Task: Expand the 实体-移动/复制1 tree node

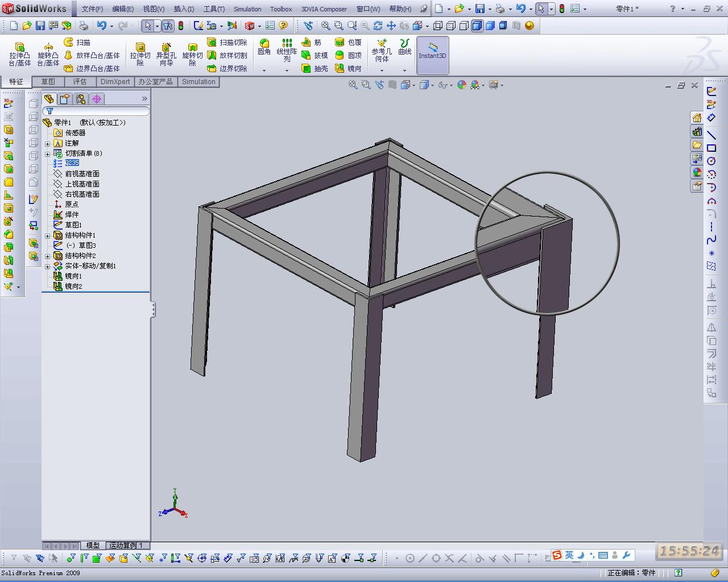Action: [x=48, y=266]
